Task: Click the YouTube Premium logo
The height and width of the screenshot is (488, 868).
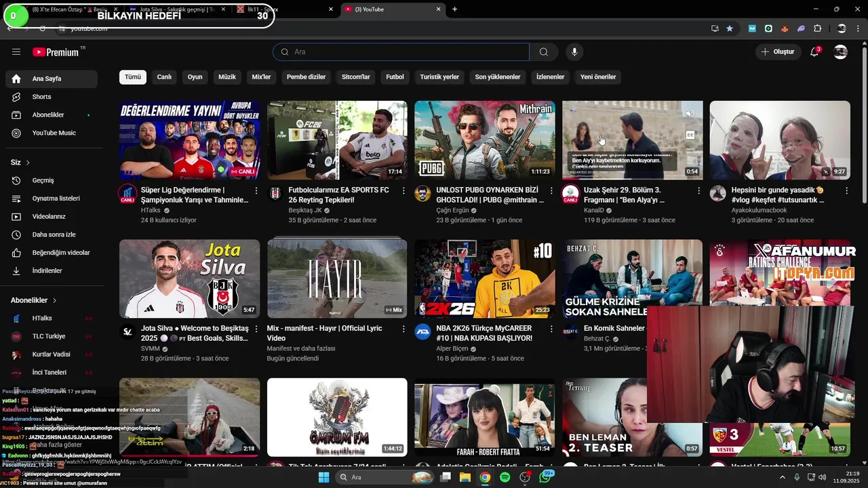Action: coord(56,52)
